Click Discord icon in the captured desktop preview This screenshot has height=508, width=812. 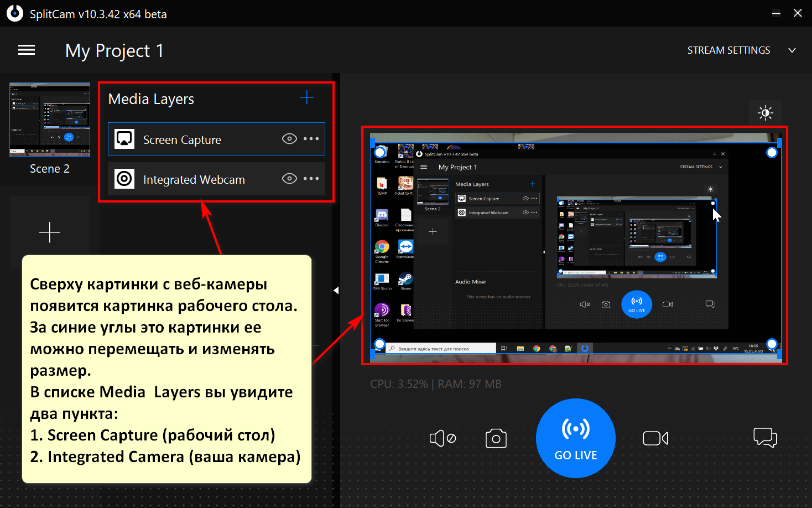point(382,215)
